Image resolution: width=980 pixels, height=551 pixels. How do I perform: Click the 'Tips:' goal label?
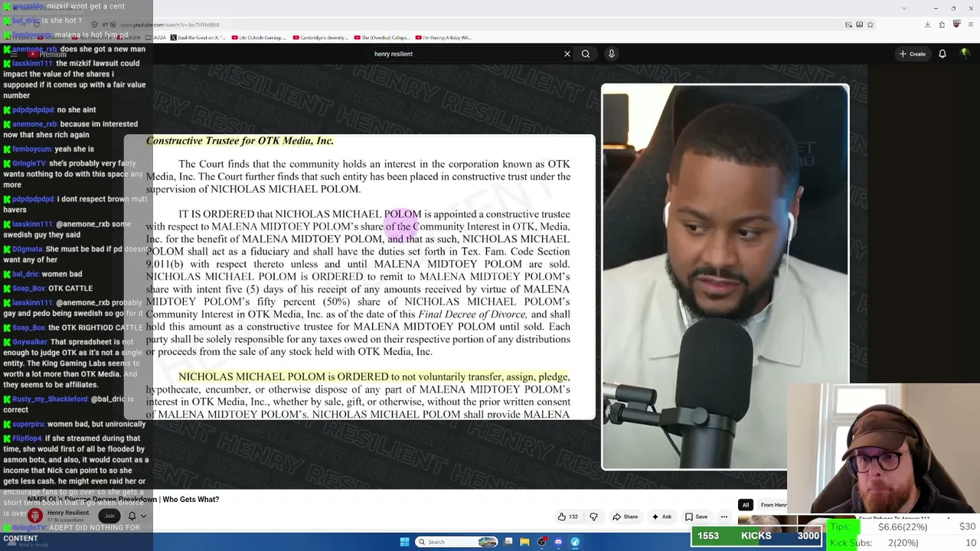tap(841, 527)
